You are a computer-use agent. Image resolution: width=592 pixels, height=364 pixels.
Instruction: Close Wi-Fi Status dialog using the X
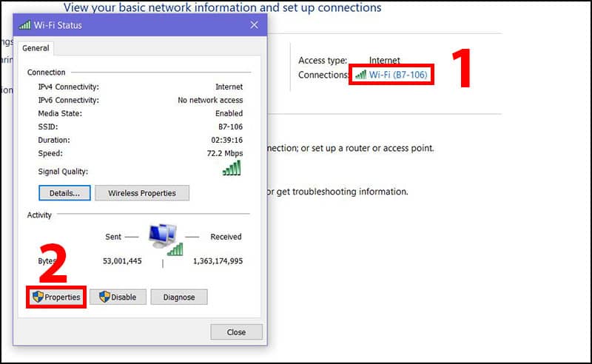(254, 25)
